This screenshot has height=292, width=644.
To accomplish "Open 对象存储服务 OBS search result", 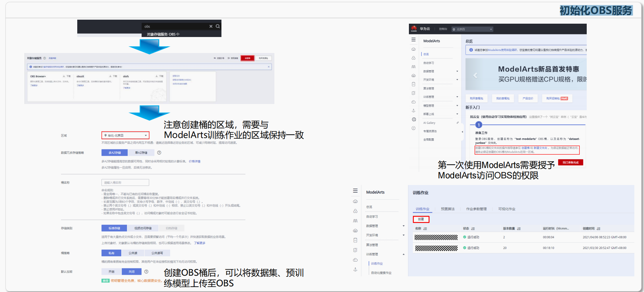I will [163, 34].
